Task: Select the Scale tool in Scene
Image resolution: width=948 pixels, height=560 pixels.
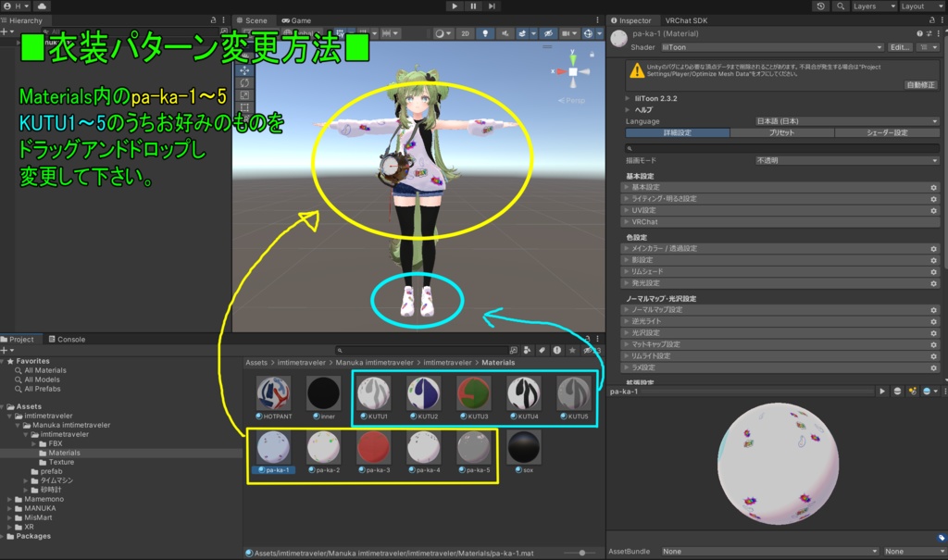Action: coord(244,95)
